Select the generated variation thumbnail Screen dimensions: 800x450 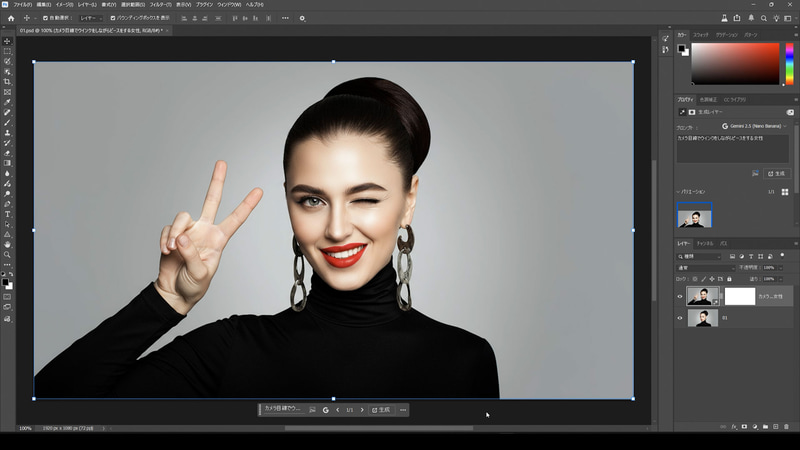point(694,215)
